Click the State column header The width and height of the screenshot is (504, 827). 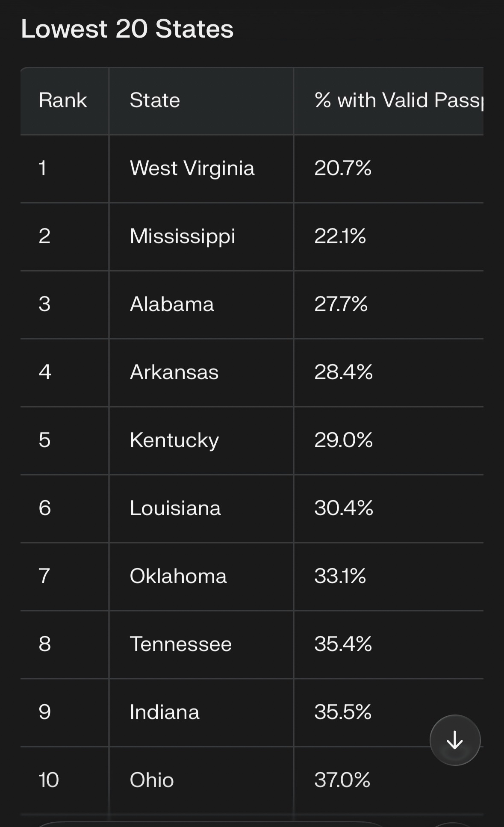pos(155,100)
